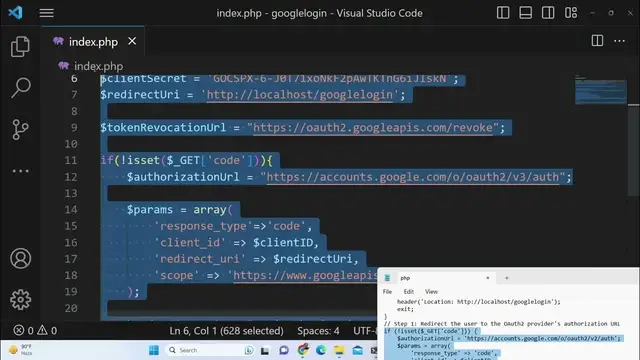Image resolution: width=640 pixels, height=360 pixels.
Task: Show additional views ellipsis in activity bar
Action: click(x=20, y=171)
